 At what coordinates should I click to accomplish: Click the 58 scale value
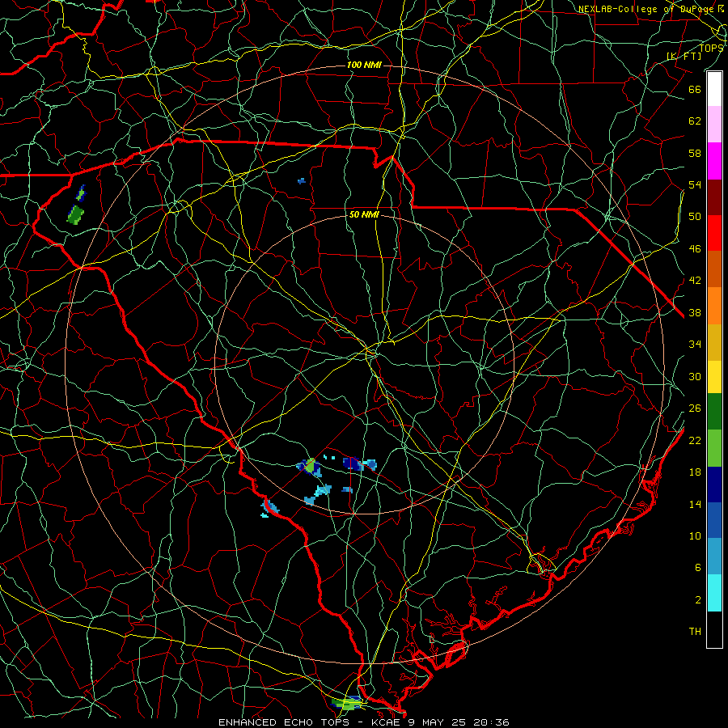[695, 153]
